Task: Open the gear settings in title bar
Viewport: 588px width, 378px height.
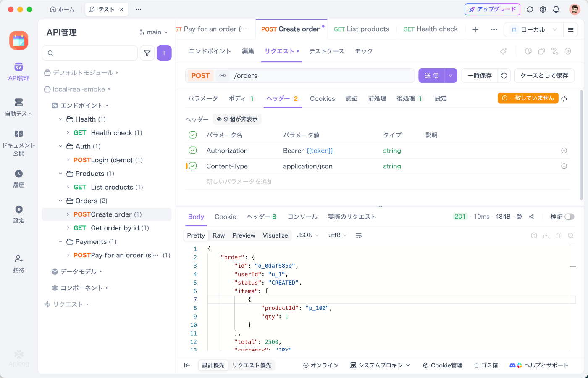Action: point(543,9)
